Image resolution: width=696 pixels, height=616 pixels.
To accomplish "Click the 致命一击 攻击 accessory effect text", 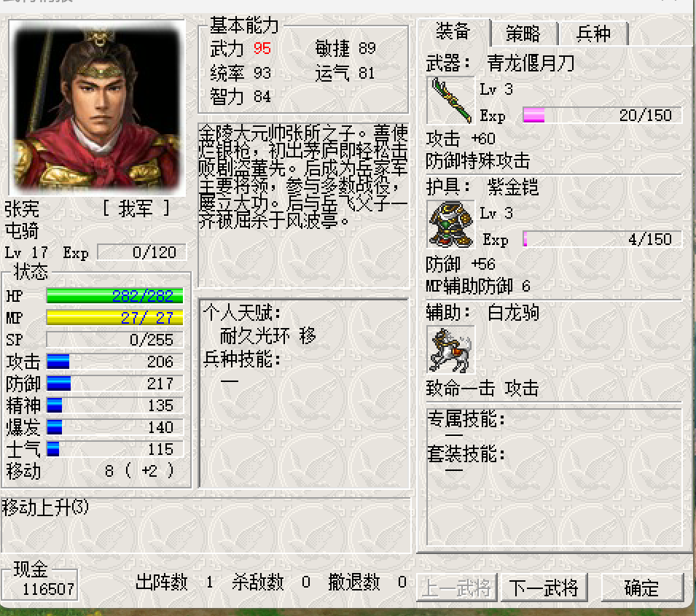I will point(482,389).
